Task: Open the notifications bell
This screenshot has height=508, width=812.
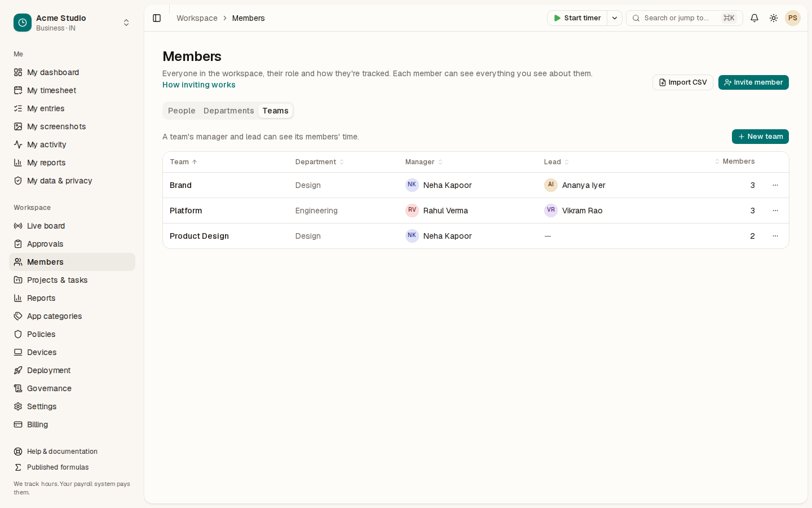Action: coord(754,18)
